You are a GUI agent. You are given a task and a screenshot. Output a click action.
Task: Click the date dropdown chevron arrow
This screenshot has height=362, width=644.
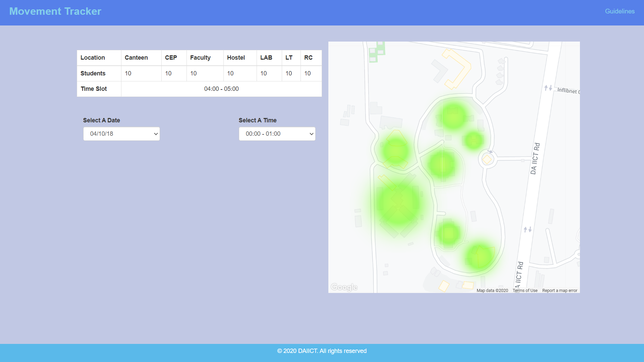click(156, 134)
